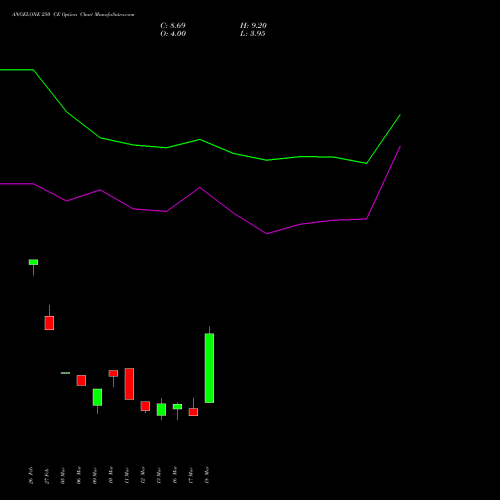Image resolution: width=500 pixels, height=500 pixels.
Task: Click the 16 Mar date label
Action: point(175,475)
